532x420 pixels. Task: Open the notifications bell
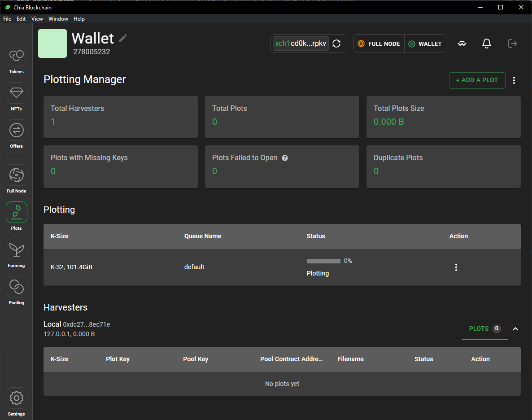coord(486,44)
